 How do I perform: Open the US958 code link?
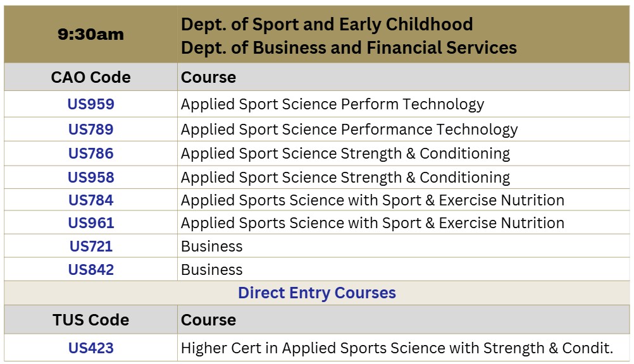click(91, 177)
